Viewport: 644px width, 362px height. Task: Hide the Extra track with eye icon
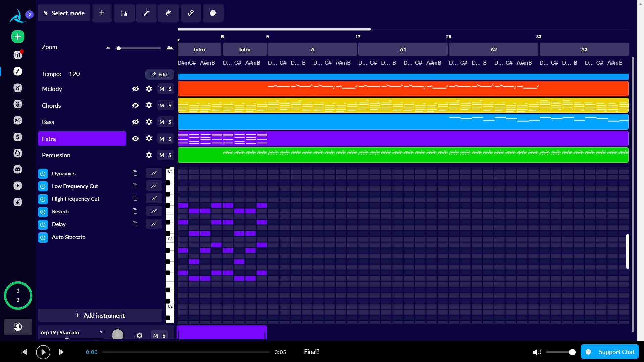coord(135,139)
